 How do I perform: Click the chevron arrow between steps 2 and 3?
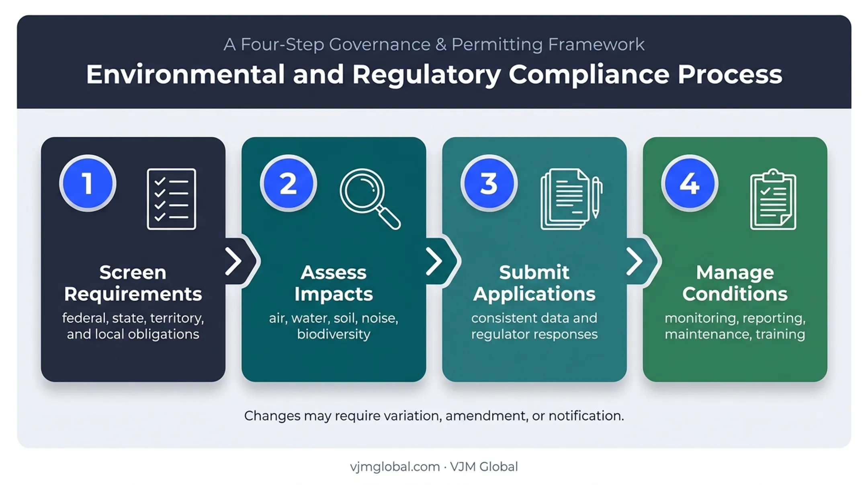click(x=434, y=261)
